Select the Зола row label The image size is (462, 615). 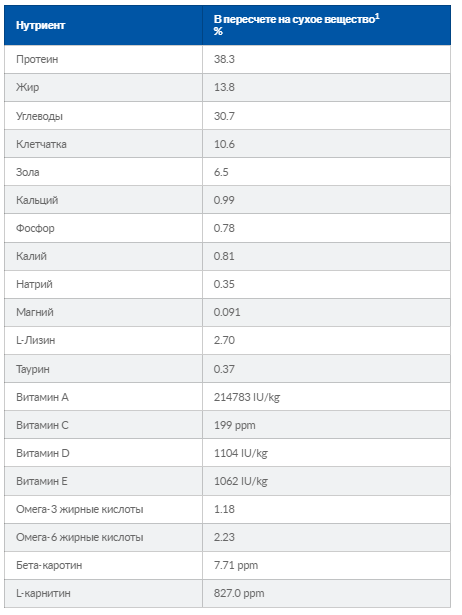27,172
